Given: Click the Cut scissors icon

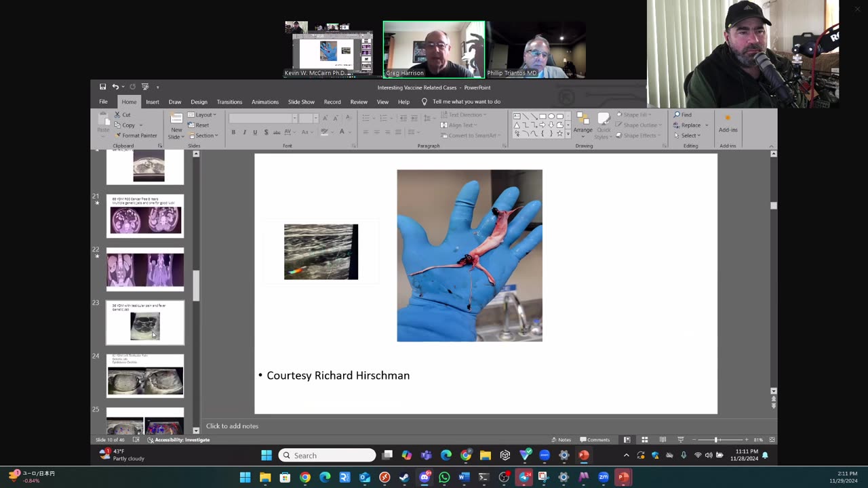Looking at the screenshot, I should 117,115.
